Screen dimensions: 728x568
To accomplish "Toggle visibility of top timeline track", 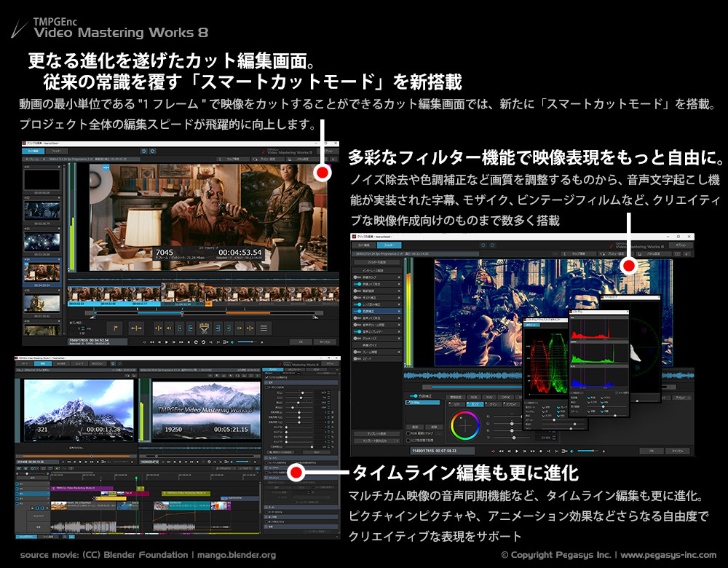I will [17, 484].
